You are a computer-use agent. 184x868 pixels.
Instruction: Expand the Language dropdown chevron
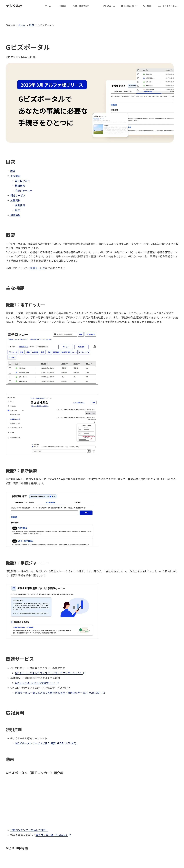136,6
